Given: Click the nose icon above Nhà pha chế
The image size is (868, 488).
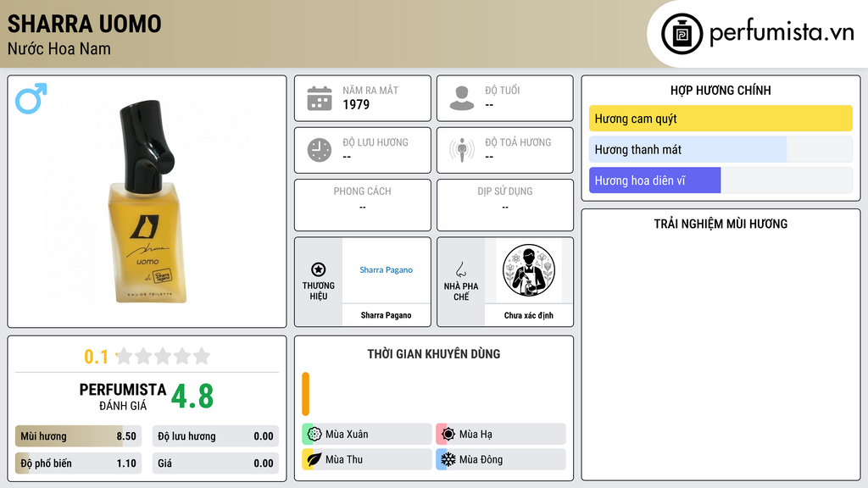Looking at the screenshot, I should point(460,269).
